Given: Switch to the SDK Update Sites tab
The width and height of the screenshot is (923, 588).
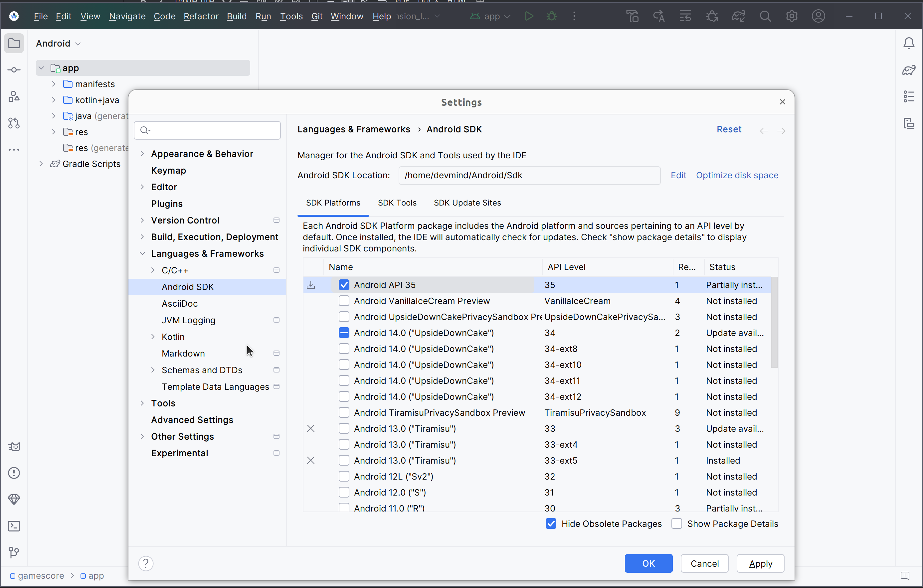Looking at the screenshot, I should tap(467, 203).
